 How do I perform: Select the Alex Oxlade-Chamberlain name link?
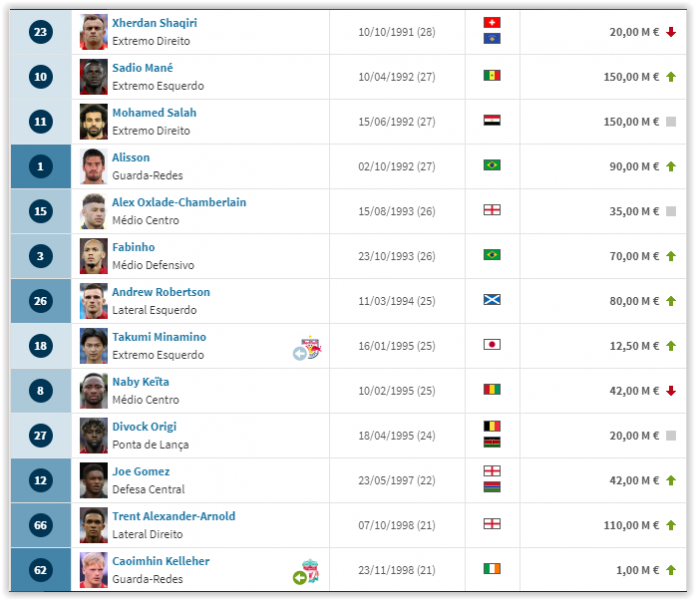point(179,202)
